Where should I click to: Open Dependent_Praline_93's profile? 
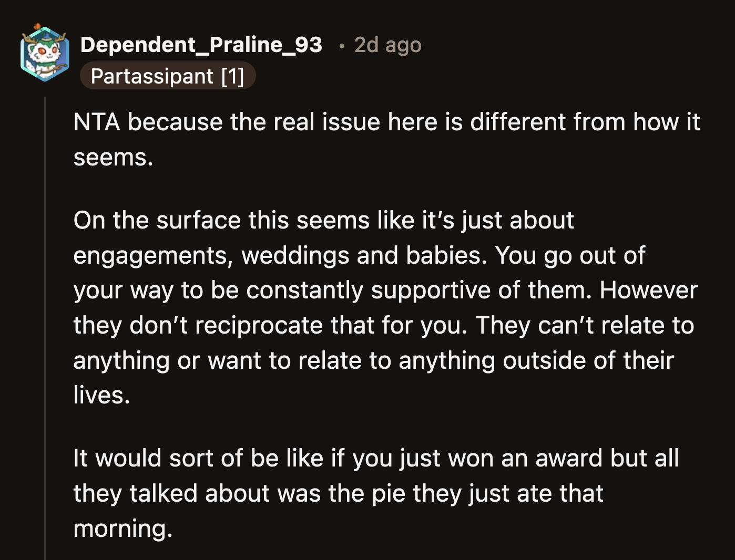(x=201, y=44)
